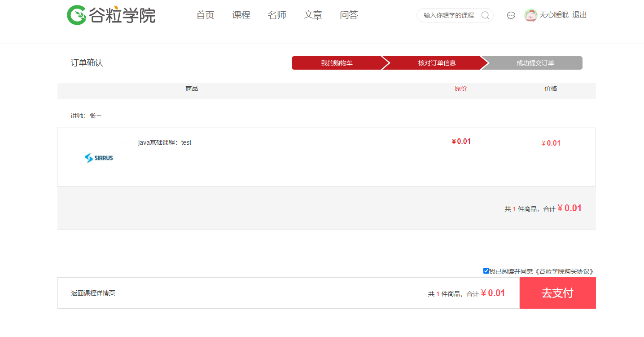Open the 首页 nav item
Viewport: 644px width, 337px height.
click(x=206, y=15)
